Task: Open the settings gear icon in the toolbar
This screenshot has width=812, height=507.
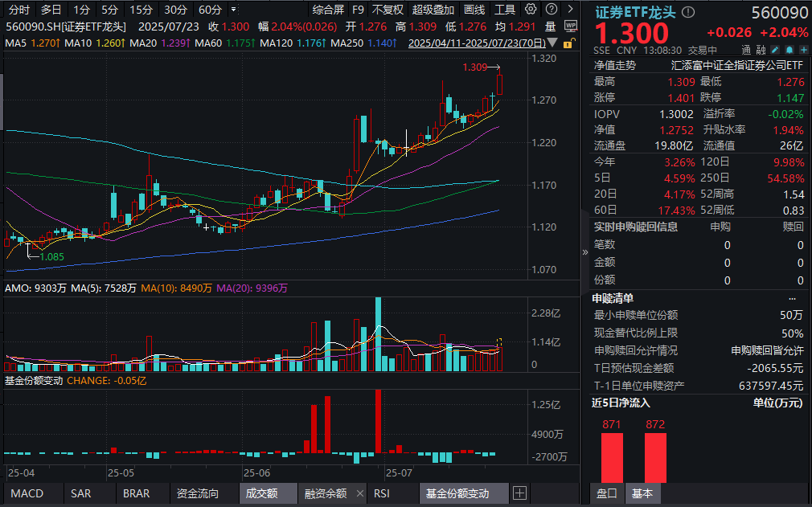Action: (x=531, y=10)
